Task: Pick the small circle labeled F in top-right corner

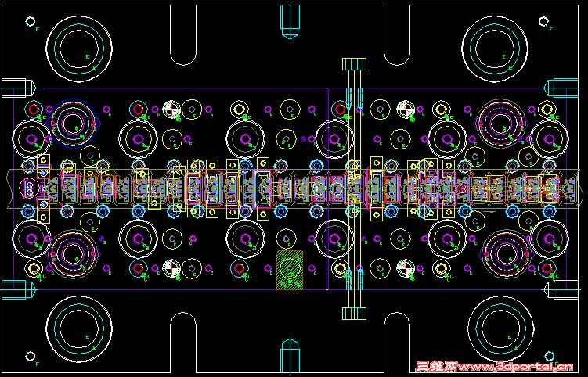Action: tap(543, 21)
